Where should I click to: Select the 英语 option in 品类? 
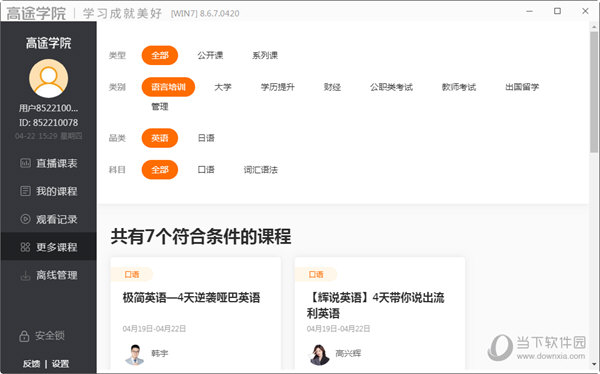[160, 138]
